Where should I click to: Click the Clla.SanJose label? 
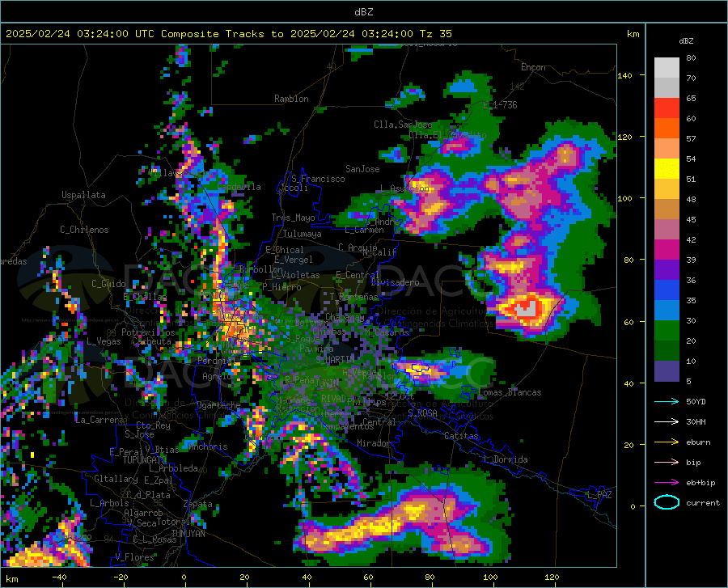pyautogui.click(x=403, y=125)
